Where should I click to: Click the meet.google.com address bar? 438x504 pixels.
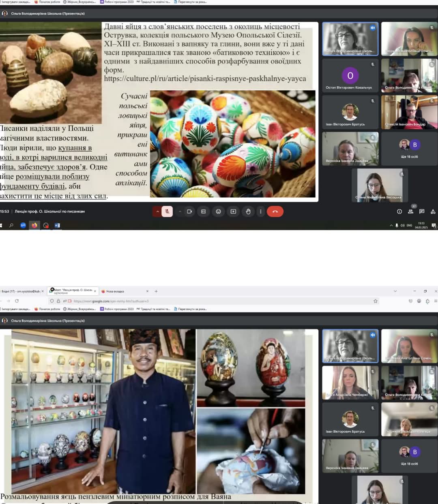203,301
